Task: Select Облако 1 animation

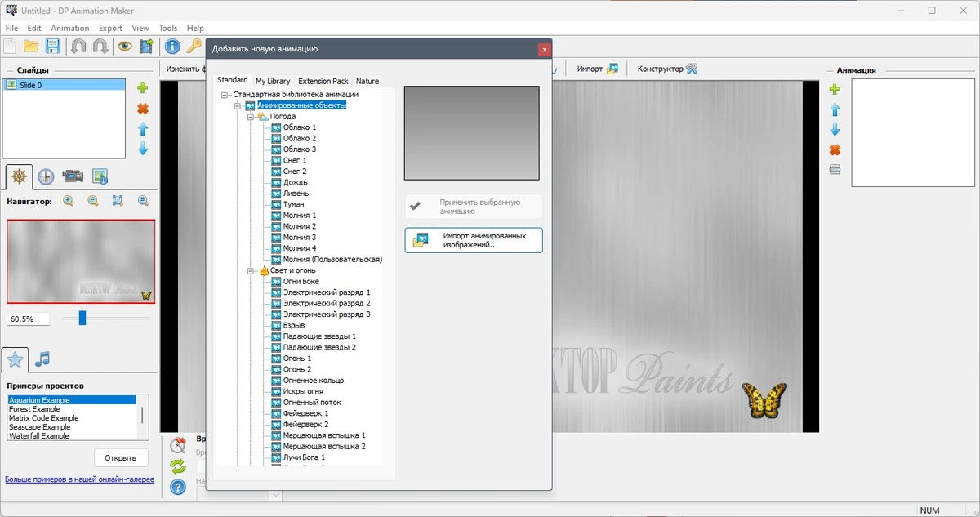Action: (x=300, y=127)
